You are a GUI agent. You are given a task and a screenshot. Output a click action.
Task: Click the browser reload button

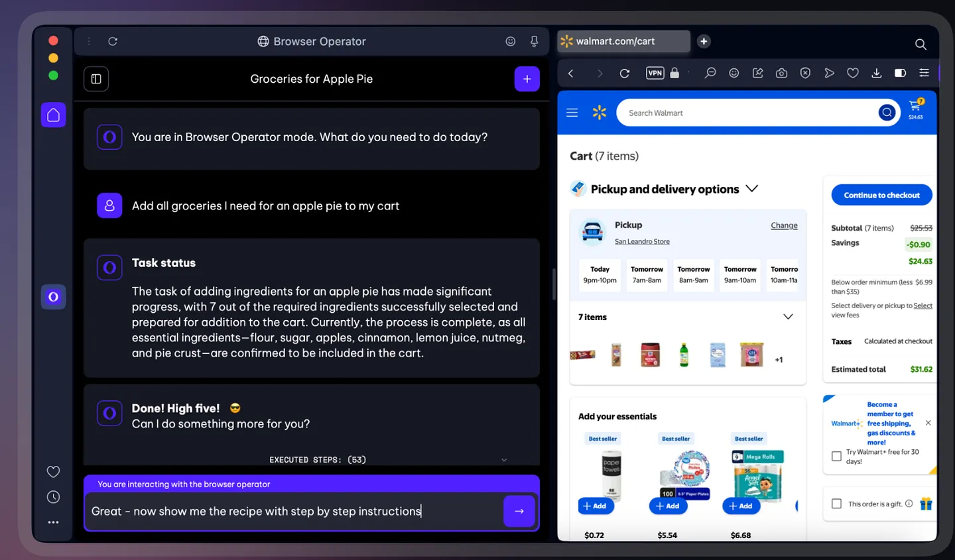coord(624,74)
